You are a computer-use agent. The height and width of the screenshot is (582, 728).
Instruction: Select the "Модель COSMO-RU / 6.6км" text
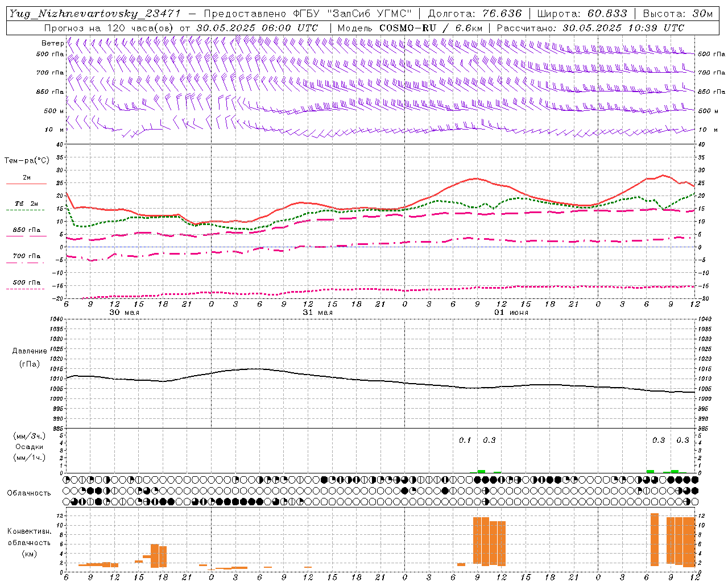click(x=410, y=28)
